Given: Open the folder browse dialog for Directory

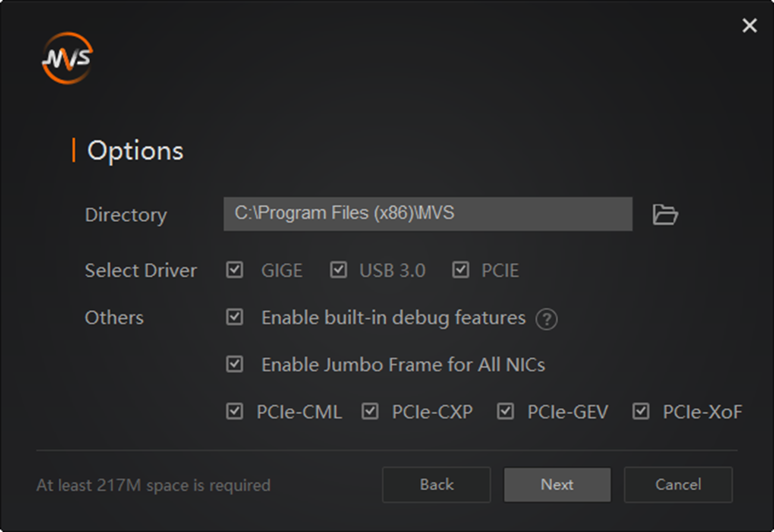Looking at the screenshot, I should pos(665,214).
